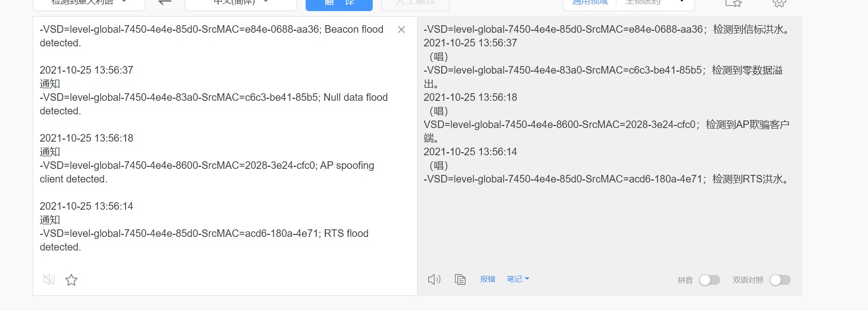Open the source language dropdown
Screen dimensions: 868x311
(x=89, y=3)
